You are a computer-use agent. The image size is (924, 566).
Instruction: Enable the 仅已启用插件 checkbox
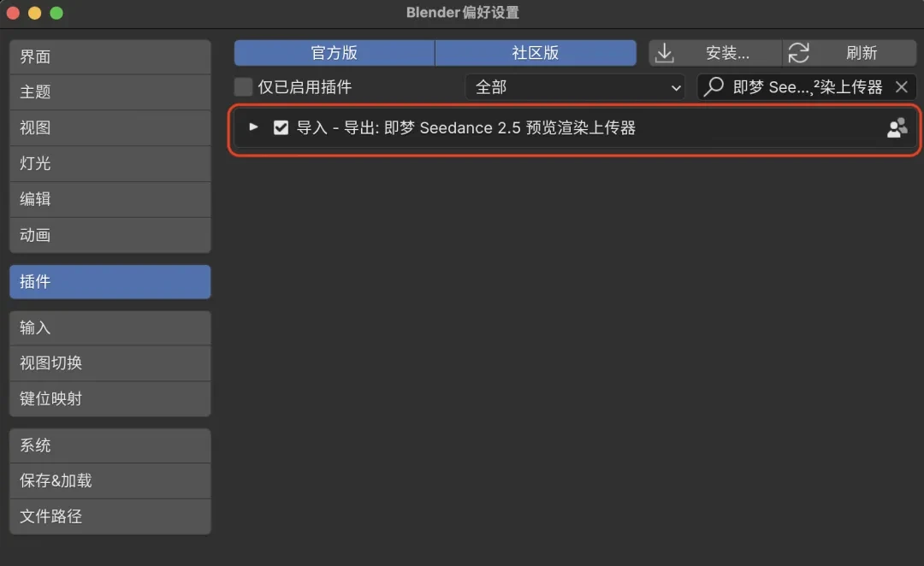click(243, 87)
